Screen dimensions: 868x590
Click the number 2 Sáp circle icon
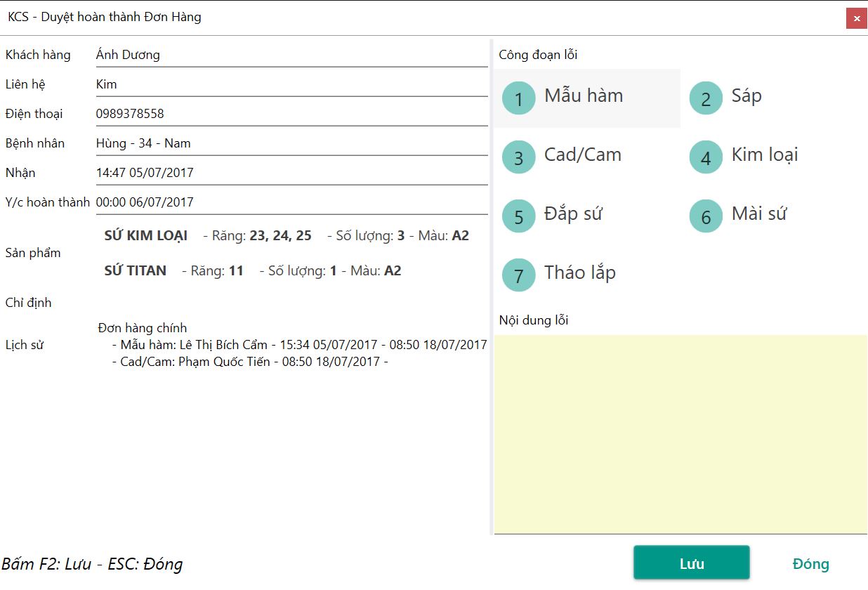706,98
